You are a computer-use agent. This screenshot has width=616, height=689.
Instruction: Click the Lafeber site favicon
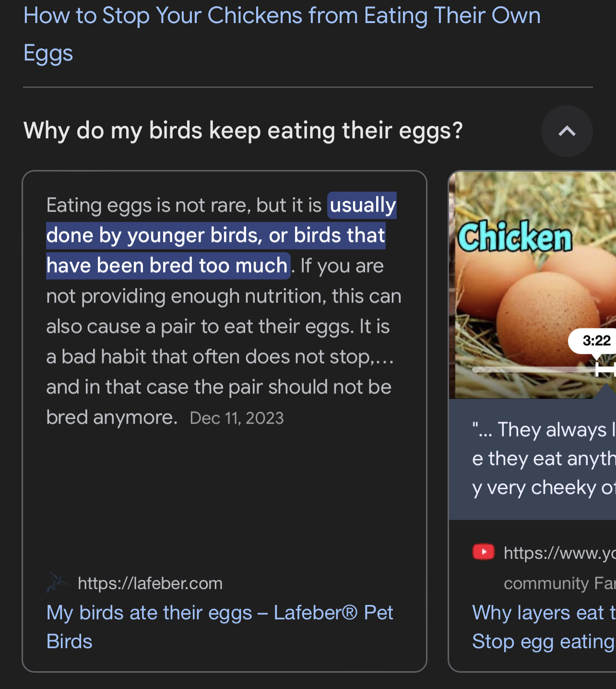click(57, 582)
